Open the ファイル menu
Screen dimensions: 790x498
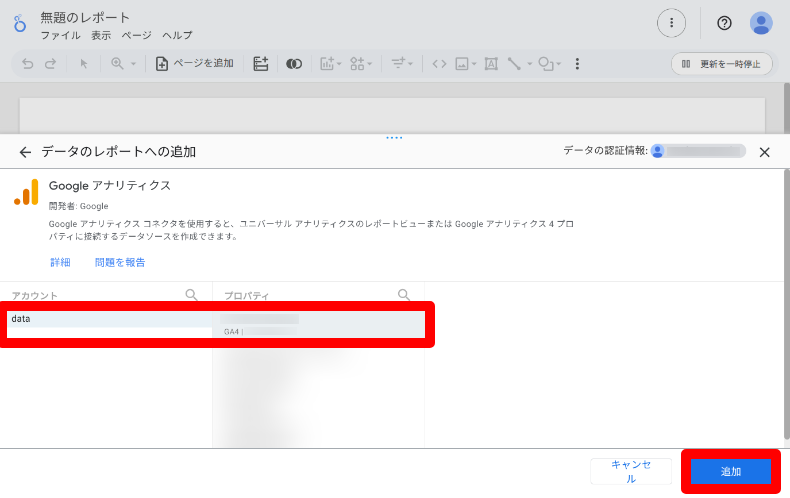(60, 35)
